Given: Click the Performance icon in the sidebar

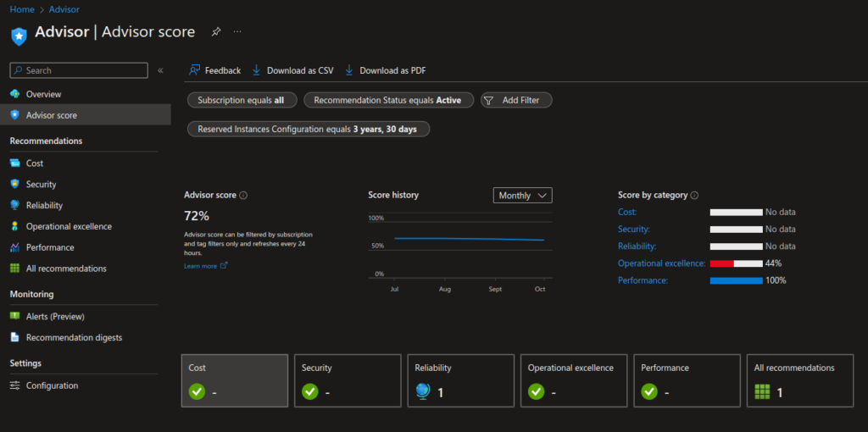Looking at the screenshot, I should tap(15, 247).
